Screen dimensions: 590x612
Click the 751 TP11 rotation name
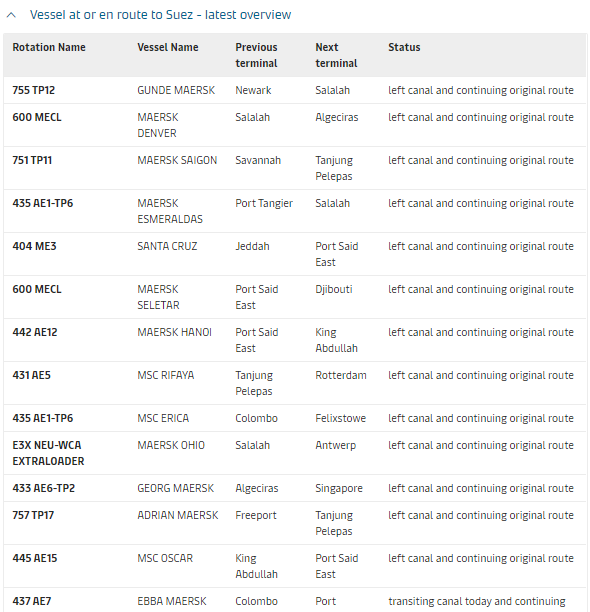tap(32, 160)
